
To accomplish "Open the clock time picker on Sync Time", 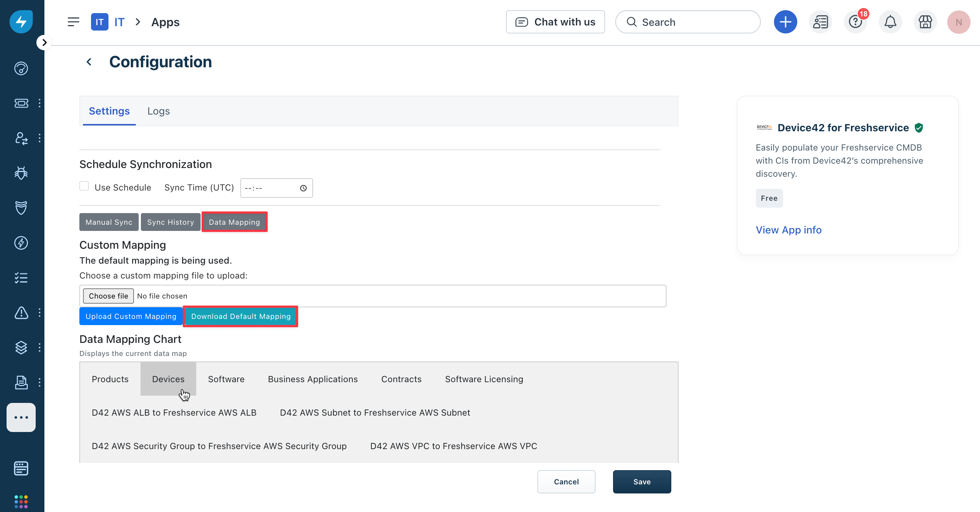I will [303, 188].
